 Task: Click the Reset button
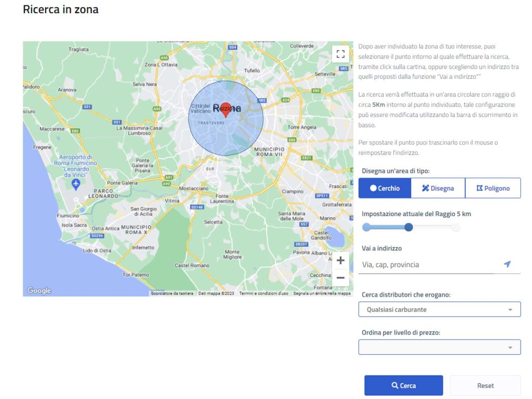485,385
